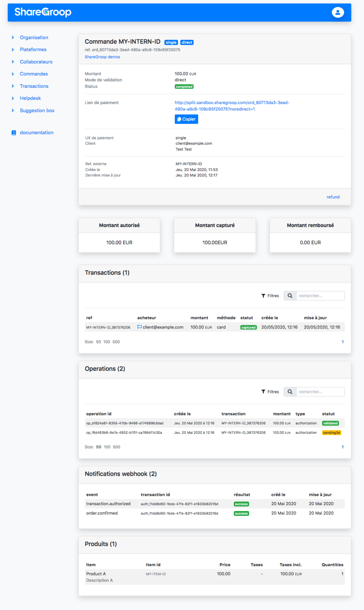This screenshot has width=364, height=610.
Task: Go to page 1 of Operations
Action: (342, 447)
